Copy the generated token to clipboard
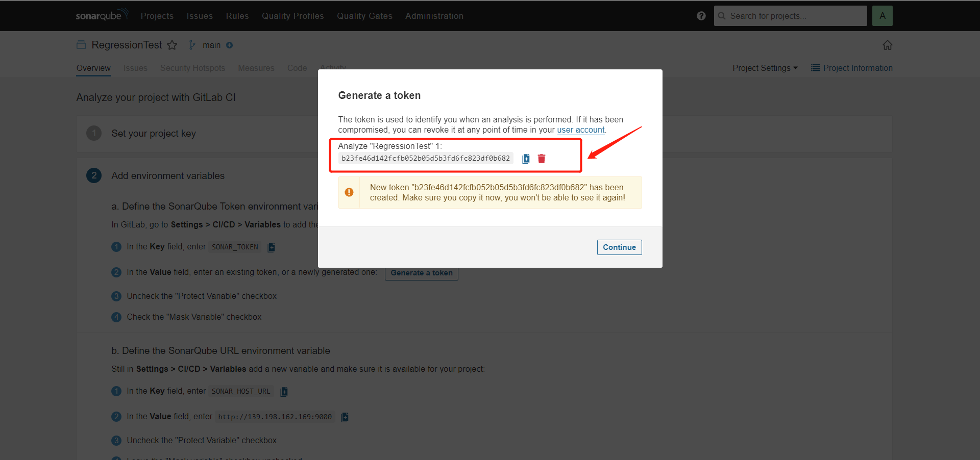 [526, 159]
